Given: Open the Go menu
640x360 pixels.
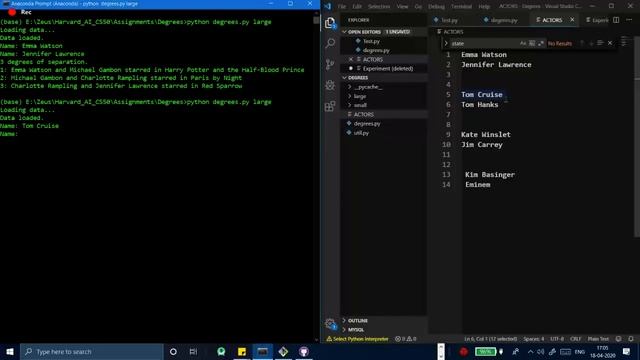Looking at the screenshot, I should coord(418,7).
